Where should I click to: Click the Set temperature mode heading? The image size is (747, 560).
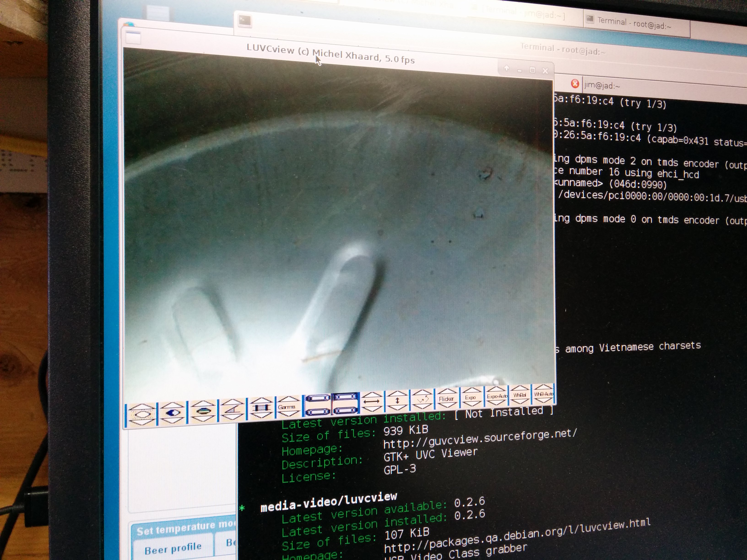tap(186, 528)
